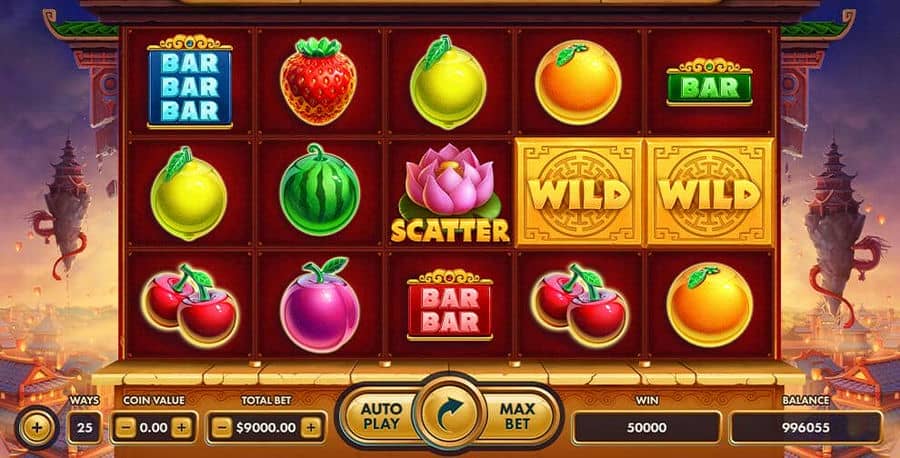This screenshot has width=900, height=458.
Task: Select the pink lotus Scatter symbol
Action: click(451, 193)
